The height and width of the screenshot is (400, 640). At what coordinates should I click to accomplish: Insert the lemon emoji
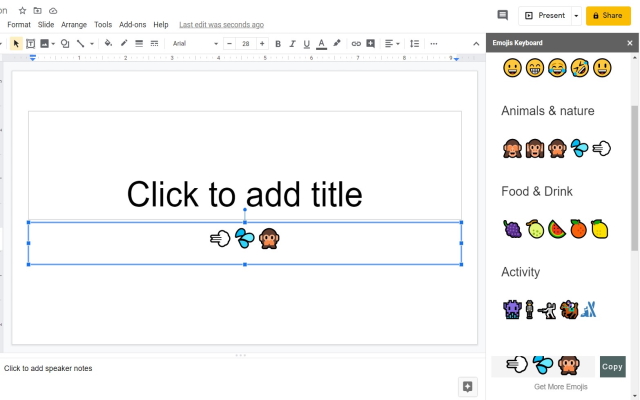tap(600, 229)
